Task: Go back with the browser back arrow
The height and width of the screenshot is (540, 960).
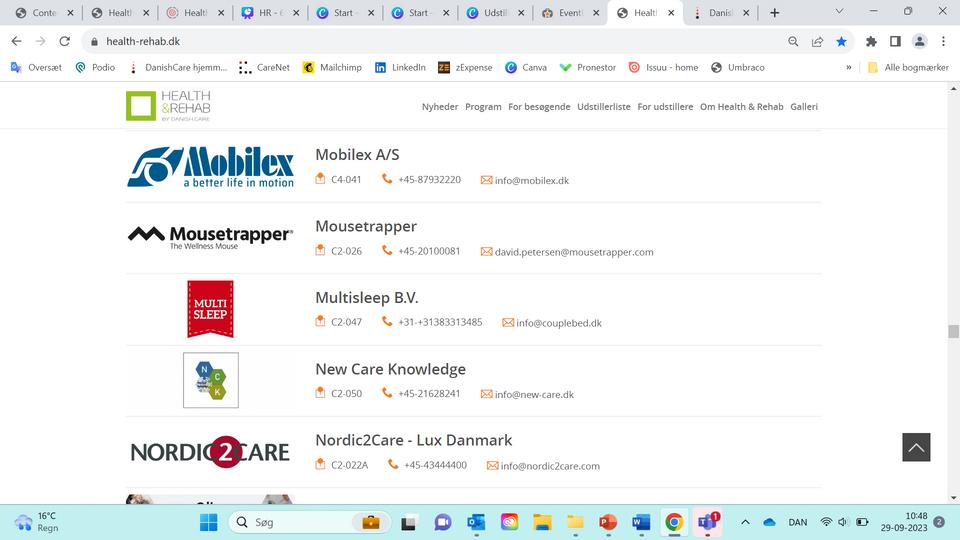Action: coord(17,41)
